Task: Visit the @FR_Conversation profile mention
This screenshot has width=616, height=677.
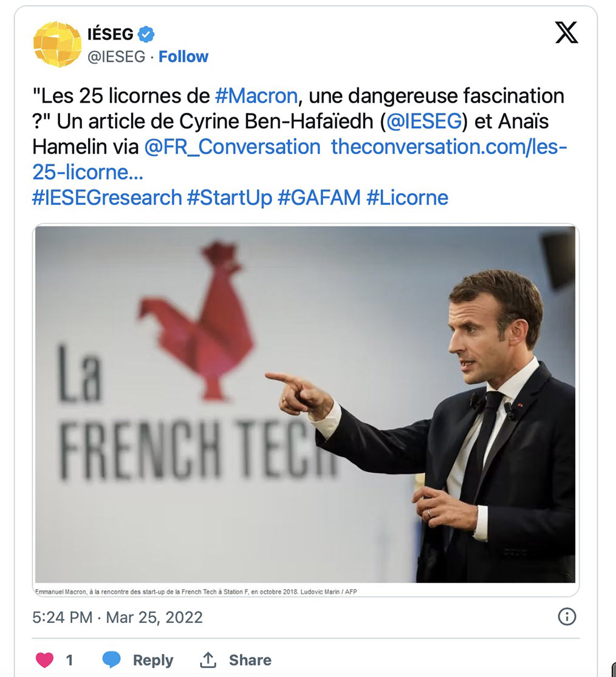Action: click(x=233, y=147)
